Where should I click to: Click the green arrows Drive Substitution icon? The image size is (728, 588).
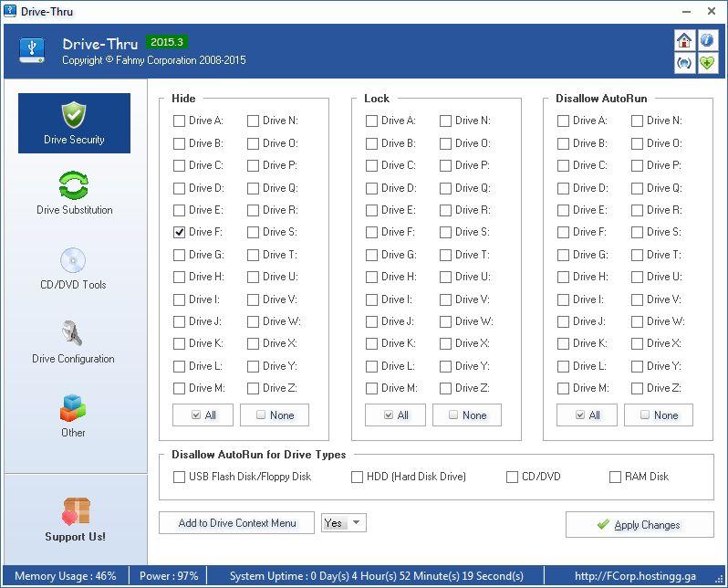click(74, 185)
